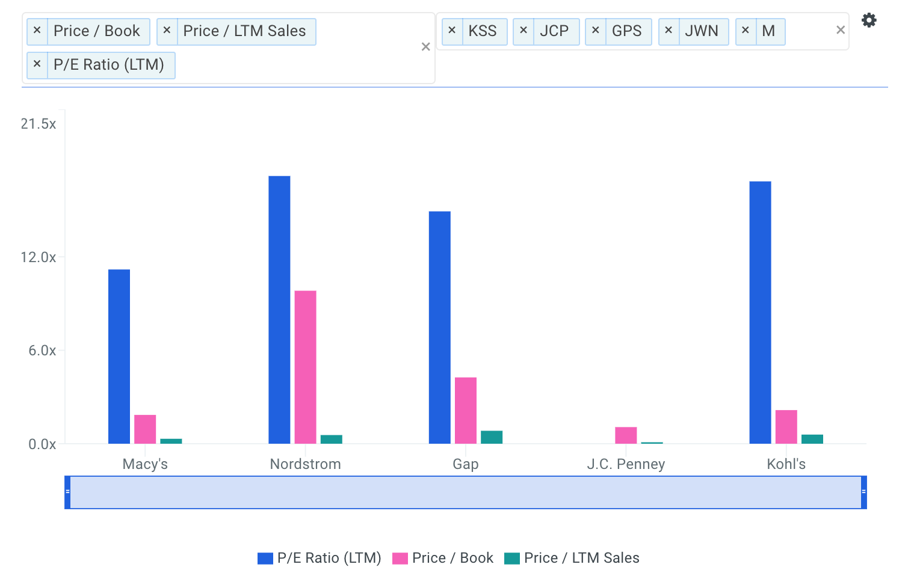Click Gap's teal Price / Sales bar
The width and height of the screenshot is (911, 588).
[492, 437]
